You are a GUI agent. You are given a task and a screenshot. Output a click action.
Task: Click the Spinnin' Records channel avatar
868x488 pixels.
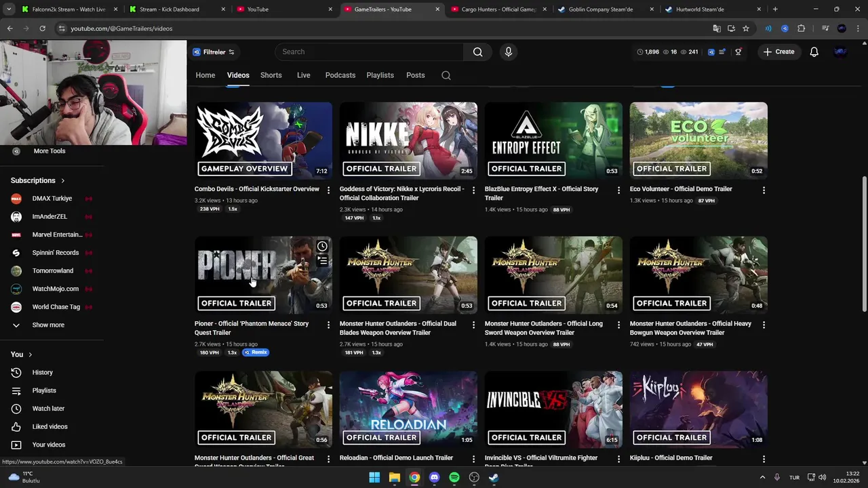(16, 253)
